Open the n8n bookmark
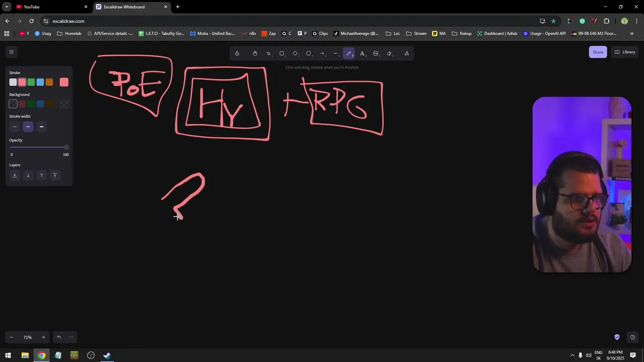The width and height of the screenshot is (644, 362). click(x=249, y=34)
